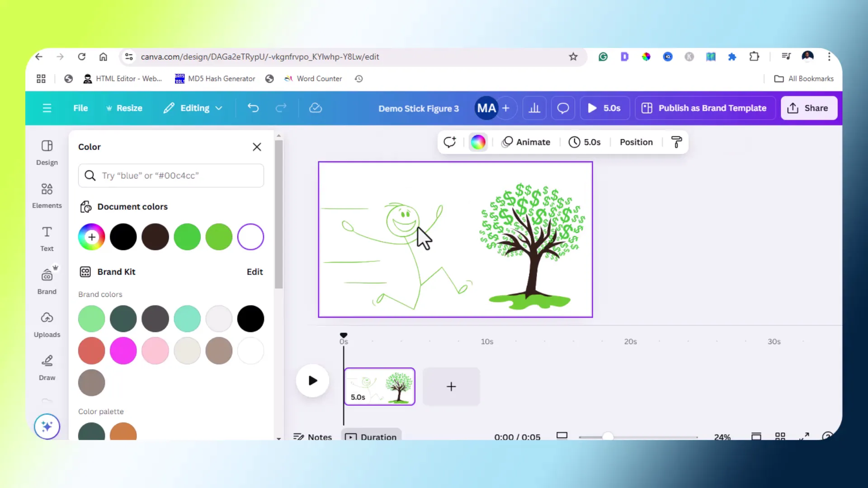The height and width of the screenshot is (488, 868).
Task: Open All Bookmarks folder
Action: [804, 79]
